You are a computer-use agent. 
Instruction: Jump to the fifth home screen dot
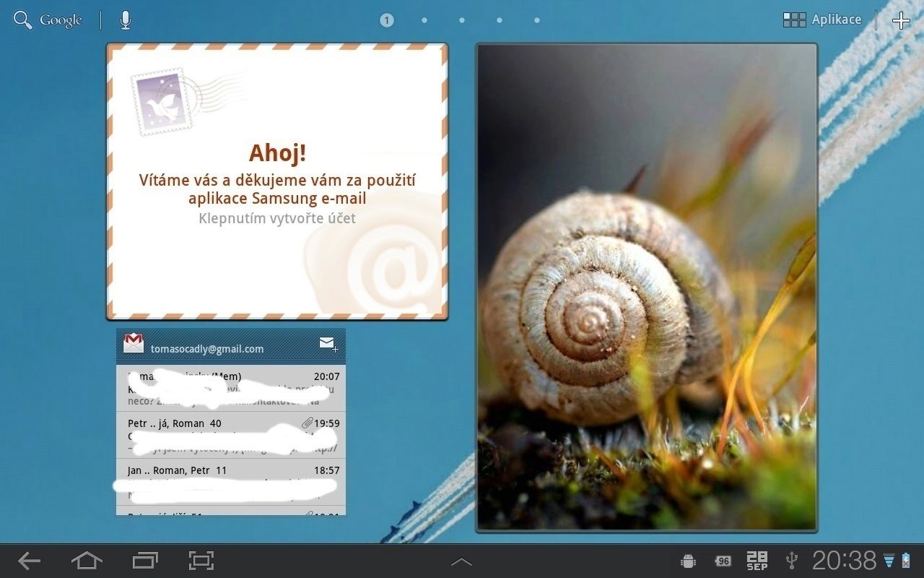[537, 20]
